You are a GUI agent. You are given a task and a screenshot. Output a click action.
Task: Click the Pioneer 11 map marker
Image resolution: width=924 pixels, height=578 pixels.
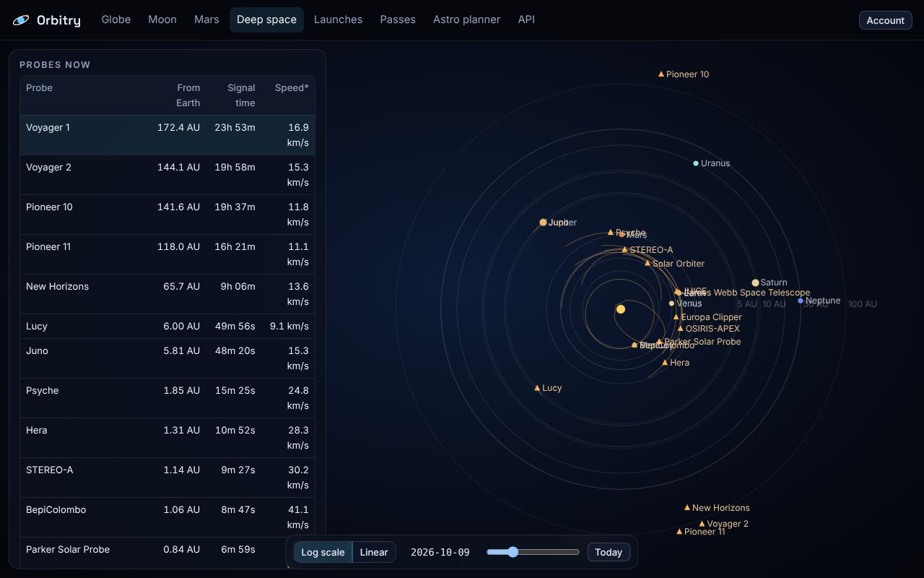pyautogui.click(x=679, y=532)
